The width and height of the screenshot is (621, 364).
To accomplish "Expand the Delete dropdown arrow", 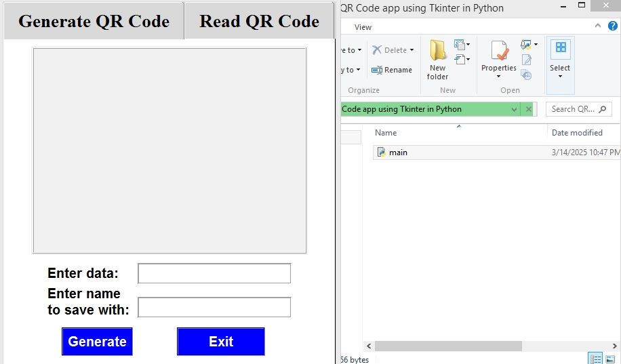I will 412,50.
